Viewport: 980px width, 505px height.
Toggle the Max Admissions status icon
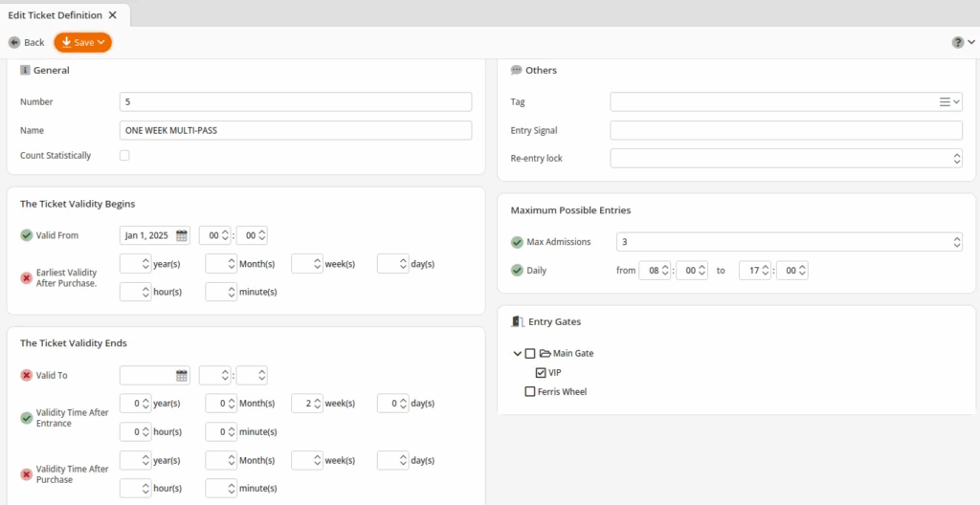tap(517, 242)
